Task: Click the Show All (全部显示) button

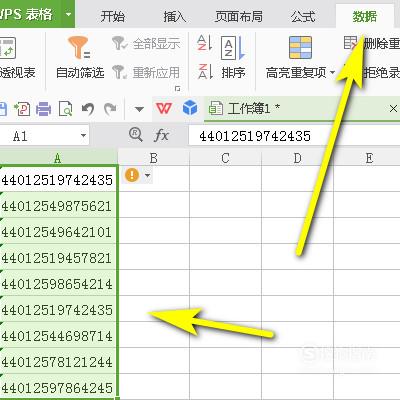Action: pos(146,44)
